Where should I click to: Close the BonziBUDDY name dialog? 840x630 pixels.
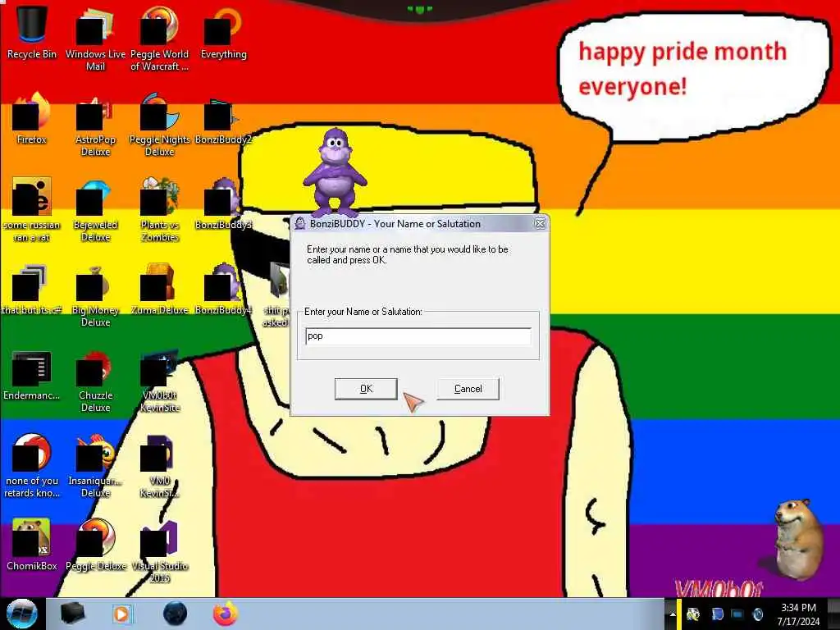[540, 223]
